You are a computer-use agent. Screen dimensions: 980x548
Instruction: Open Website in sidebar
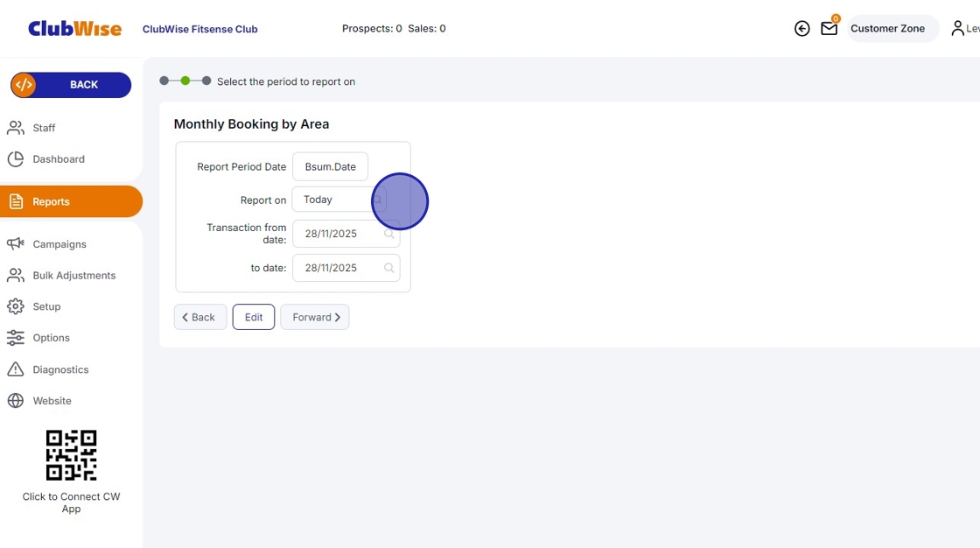coord(52,401)
